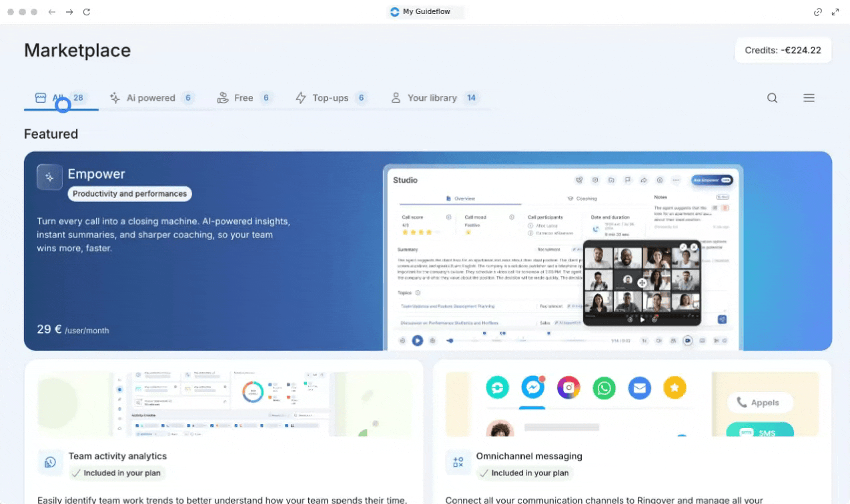Click the WhatsApp icon in Omnichannel preview
850x504 pixels.
(604, 387)
